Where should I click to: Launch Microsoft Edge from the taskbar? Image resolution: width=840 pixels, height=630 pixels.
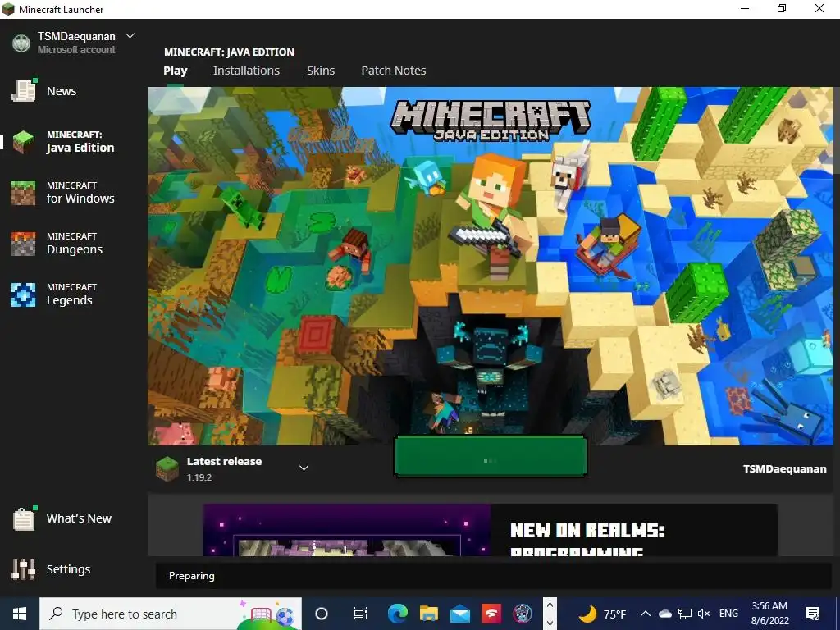coord(398,614)
